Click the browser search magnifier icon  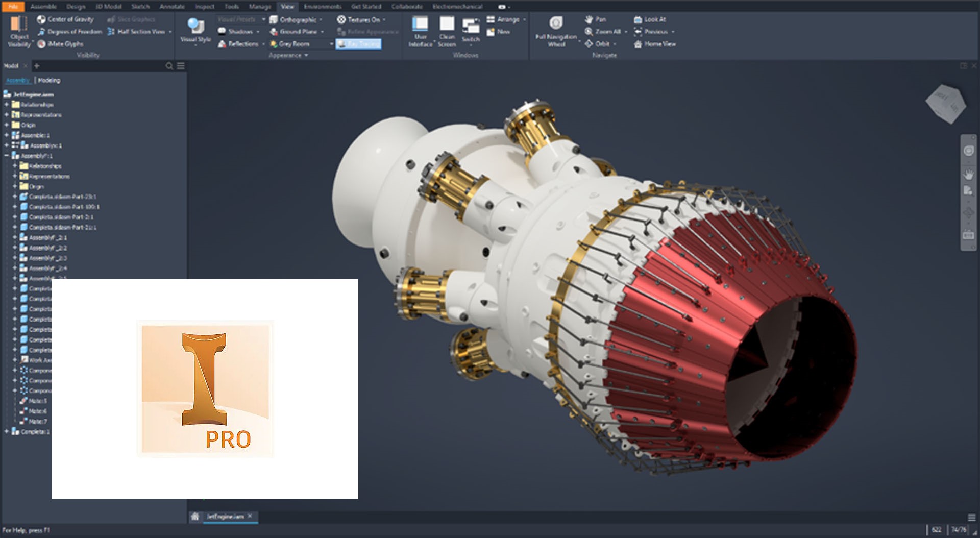pyautogui.click(x=169, y=66)
